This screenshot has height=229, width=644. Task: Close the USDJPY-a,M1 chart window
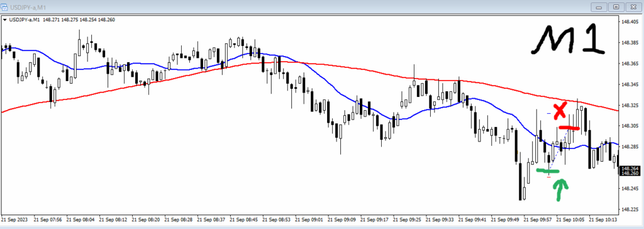coord(633,7)
